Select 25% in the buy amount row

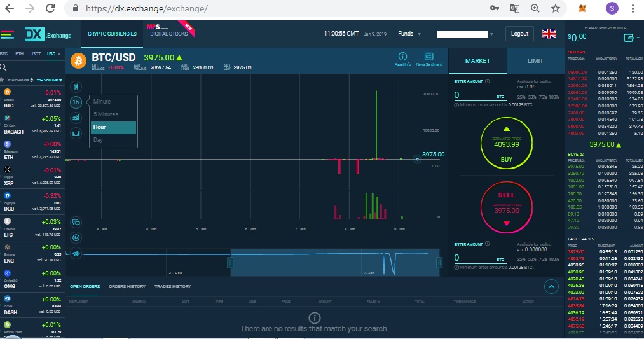pyautogui.click(x=521, y=97)
